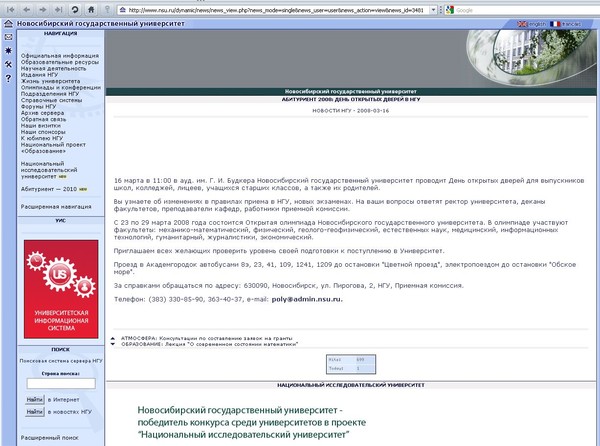Click the fast-forward browser button
600x446 pixels.
(x=59, y=10)
